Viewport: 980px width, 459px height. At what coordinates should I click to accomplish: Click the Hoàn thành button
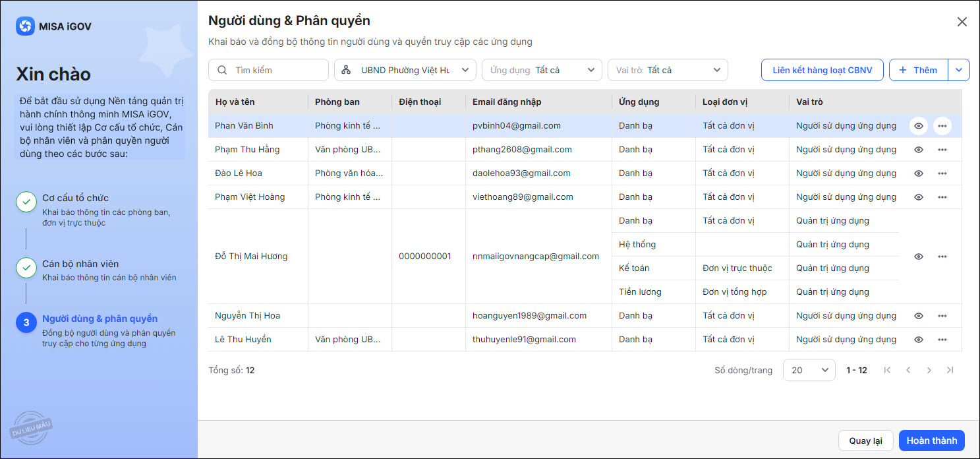(x=931, y=441)
